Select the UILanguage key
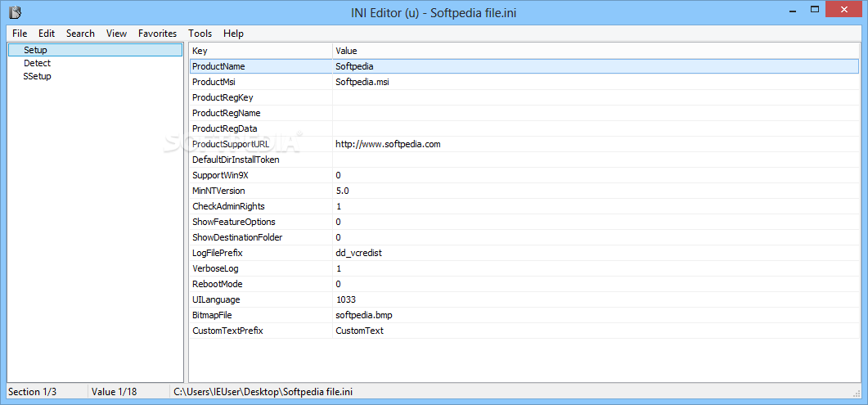This screenshot has height=405, width=868. click(x=216, y=299)
